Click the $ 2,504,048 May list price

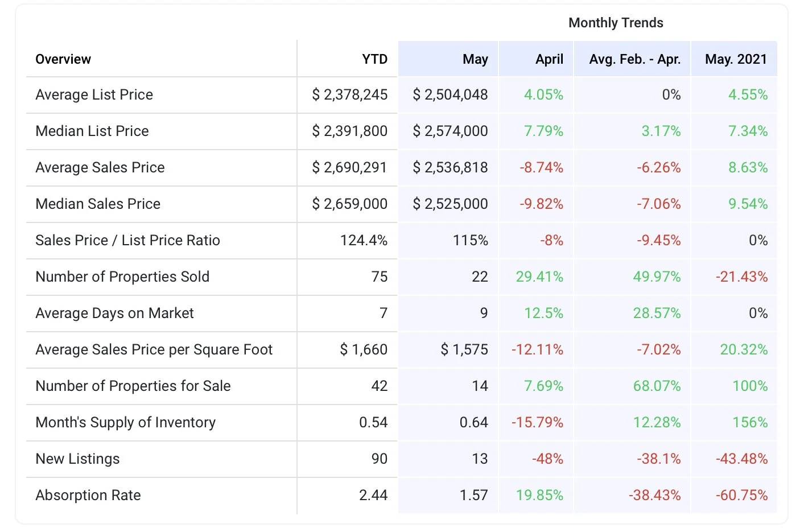click(x=450, y=94)
